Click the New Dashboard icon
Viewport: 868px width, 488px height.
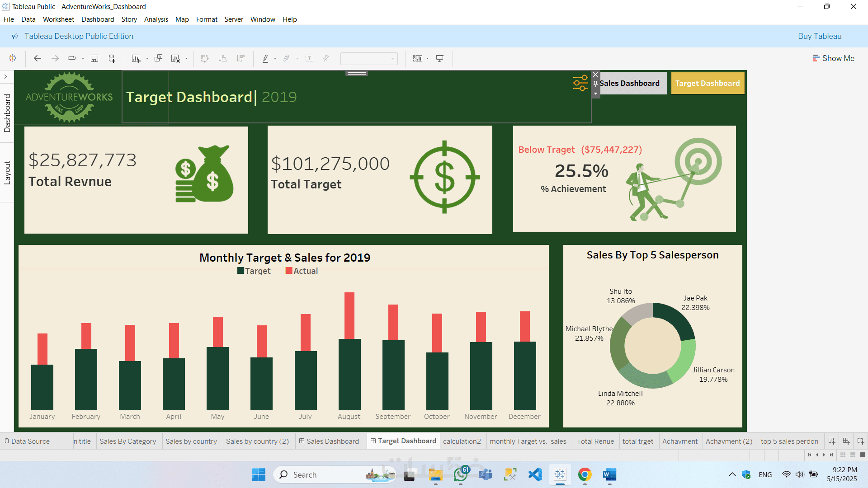(x=846, y=441)
